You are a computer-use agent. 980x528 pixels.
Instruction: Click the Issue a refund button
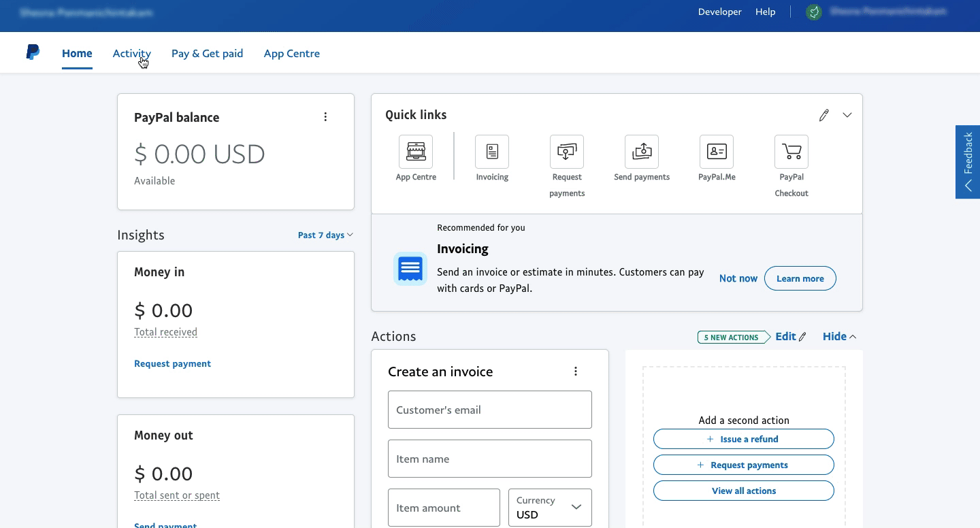(744, 439)
